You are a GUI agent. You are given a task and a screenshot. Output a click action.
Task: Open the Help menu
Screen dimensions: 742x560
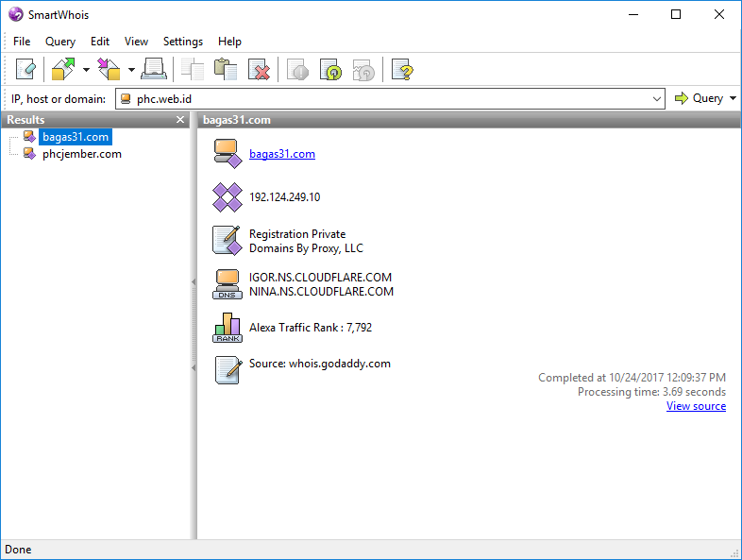click(x=229, y=42)
